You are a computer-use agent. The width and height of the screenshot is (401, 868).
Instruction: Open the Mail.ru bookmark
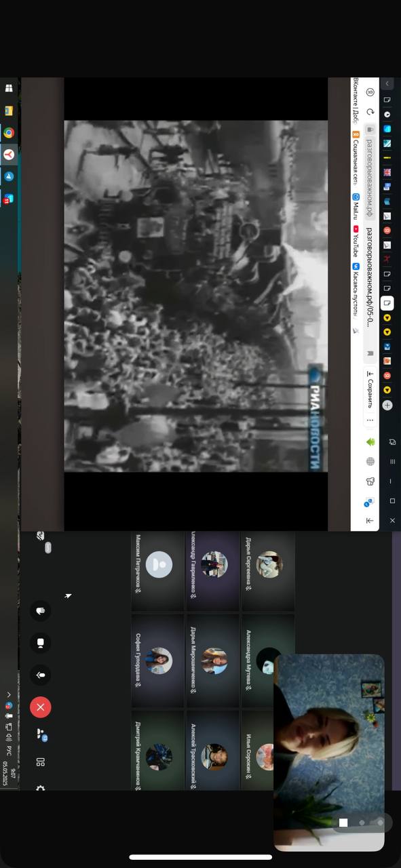[x=355, y=207]
